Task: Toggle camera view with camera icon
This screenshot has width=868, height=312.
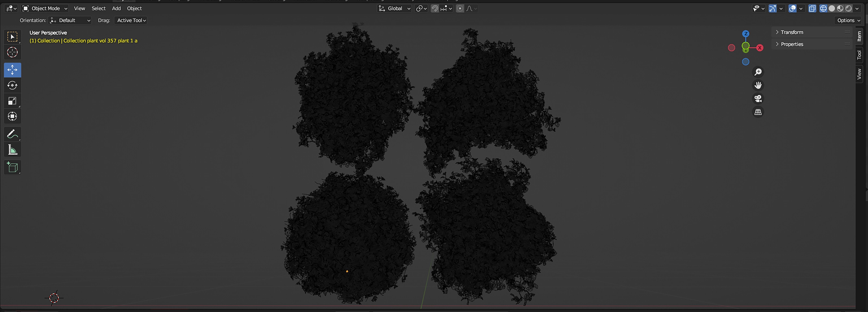Action: tap(758, 98)
